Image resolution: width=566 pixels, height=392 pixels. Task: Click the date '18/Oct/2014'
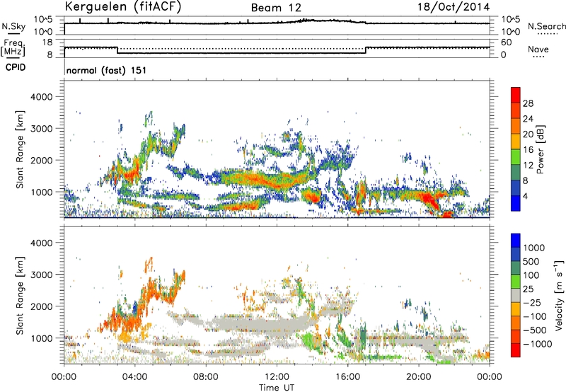(x=454, y=7)
